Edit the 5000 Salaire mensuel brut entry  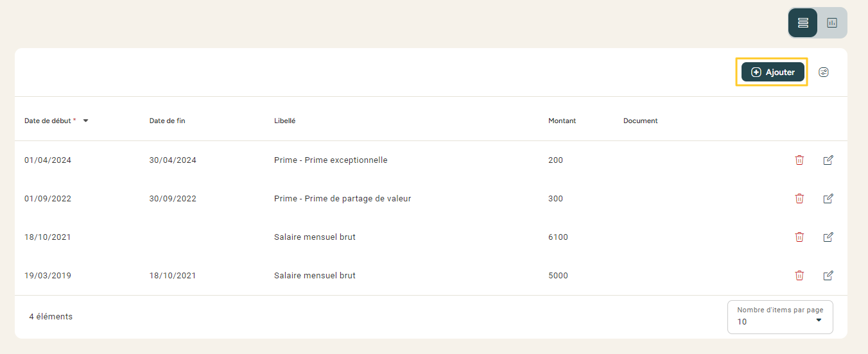pyautogui.click(x=828, y=276)
